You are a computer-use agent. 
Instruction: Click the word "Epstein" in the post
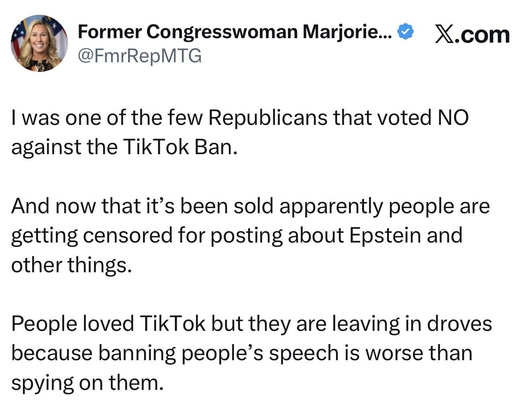point(385,235)
